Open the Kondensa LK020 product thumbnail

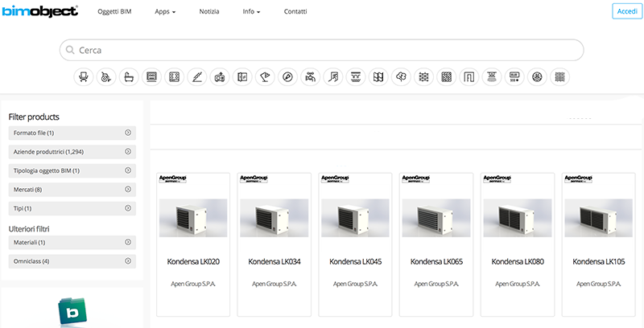pyautogui.click(x=193, y=218)
